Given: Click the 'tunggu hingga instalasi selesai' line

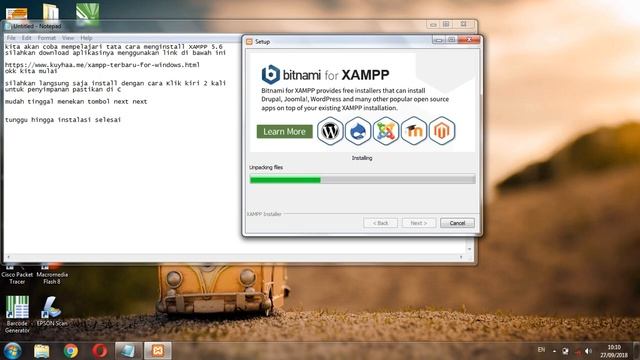Looking at the screenshot, I should coord(63,120).
